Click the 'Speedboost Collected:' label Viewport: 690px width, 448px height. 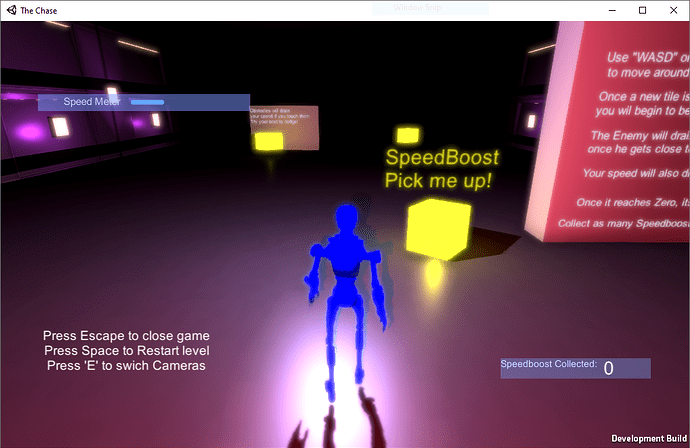tap(549, 364)
